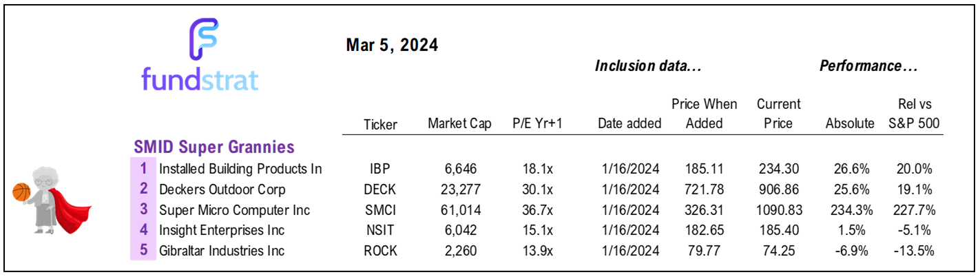Click the Date added column header

(x=629, y=124)
